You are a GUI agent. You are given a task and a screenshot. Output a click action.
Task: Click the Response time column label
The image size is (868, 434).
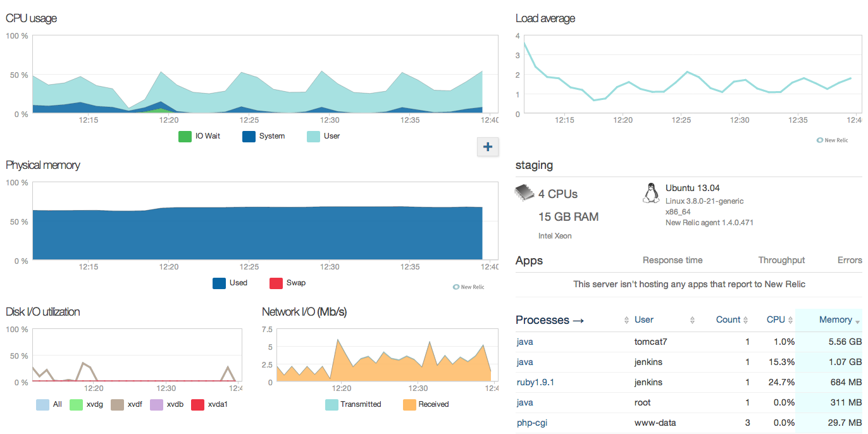[673, 260]
